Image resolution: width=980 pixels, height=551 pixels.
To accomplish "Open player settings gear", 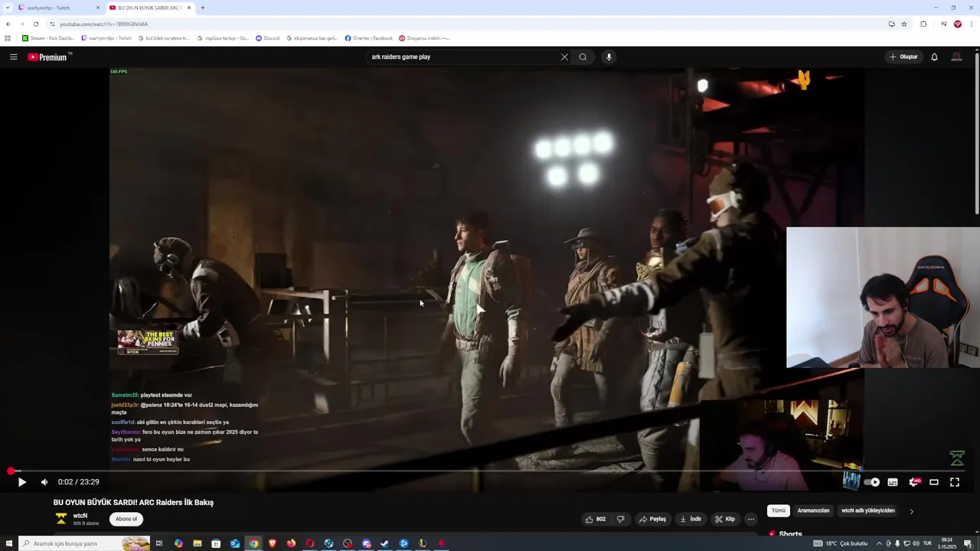I will tap(913, 482).
